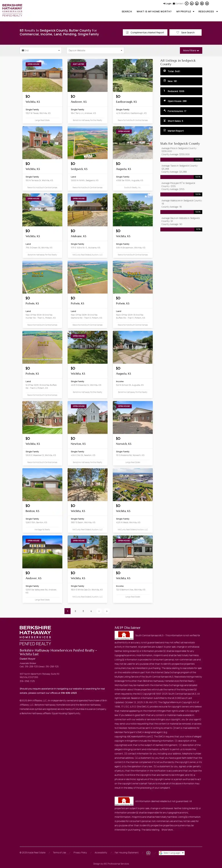This screenshot has height=868, width=222.
Task: Open the Days on Website sort dropdown
Action: tap(95, 51)
